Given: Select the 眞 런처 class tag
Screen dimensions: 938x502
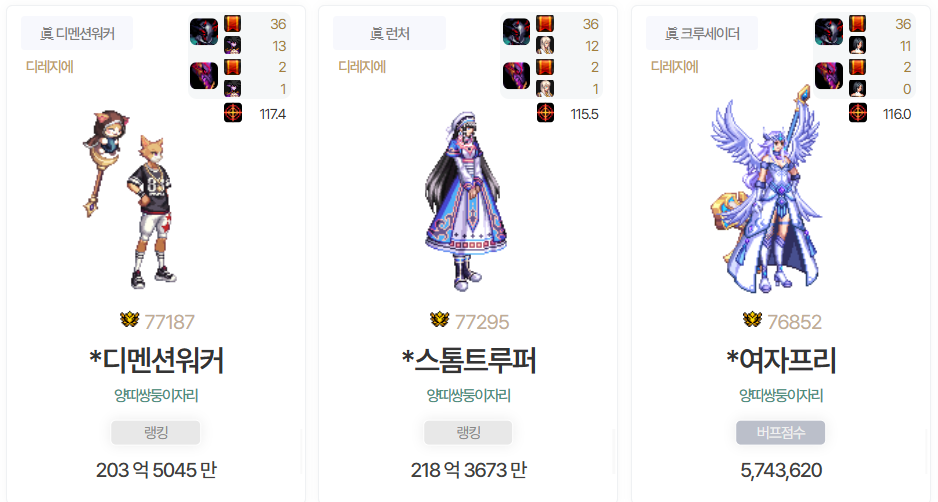Looking at the screenshot, I should pos(389,34).
